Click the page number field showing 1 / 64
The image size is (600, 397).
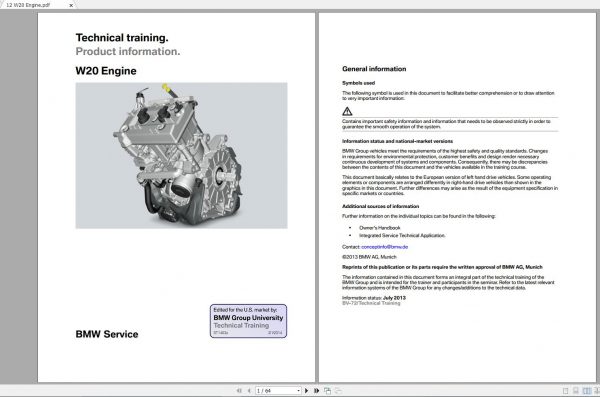[278, 390]
